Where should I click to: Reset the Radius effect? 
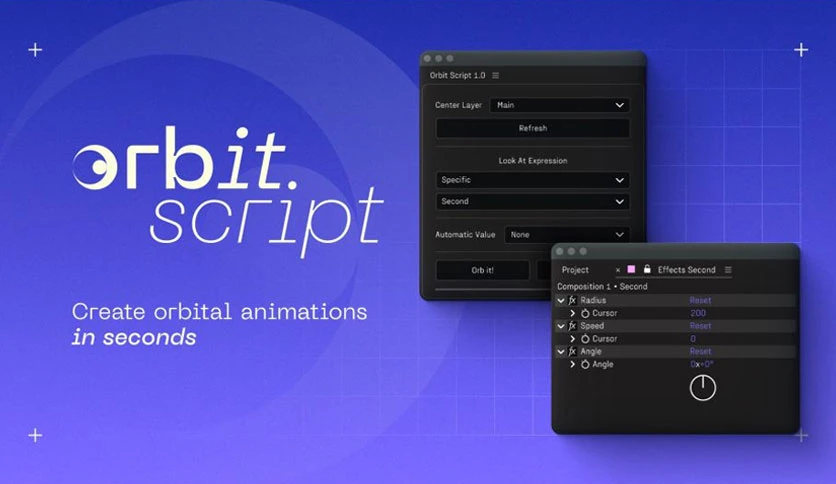(700, 300)
